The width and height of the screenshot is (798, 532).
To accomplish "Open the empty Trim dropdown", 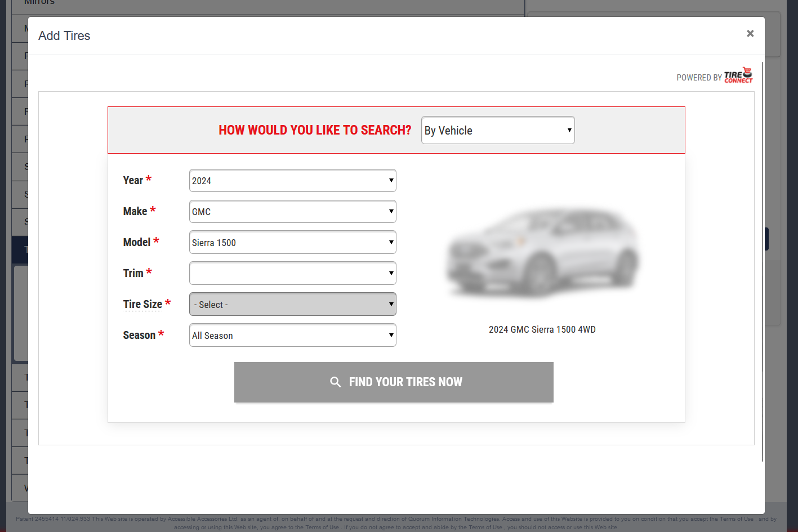I will [293, 274].
